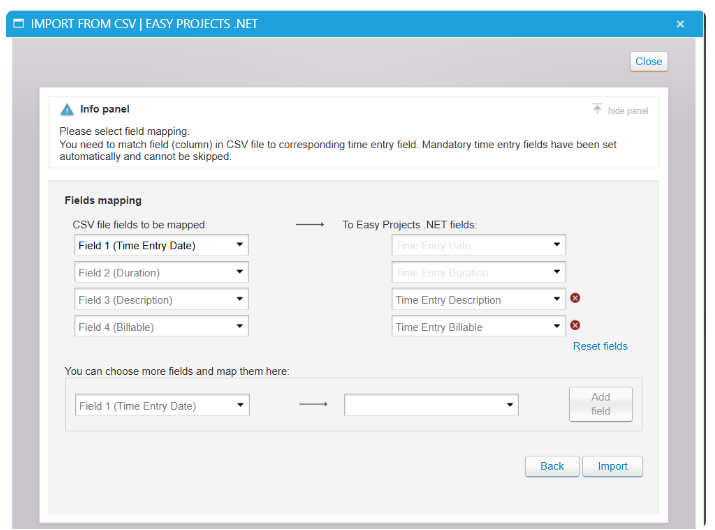This screenshot has height=530, width=715.
Task: Remove the Time Entry Description mapping
Action: click(x=575, y=298)
